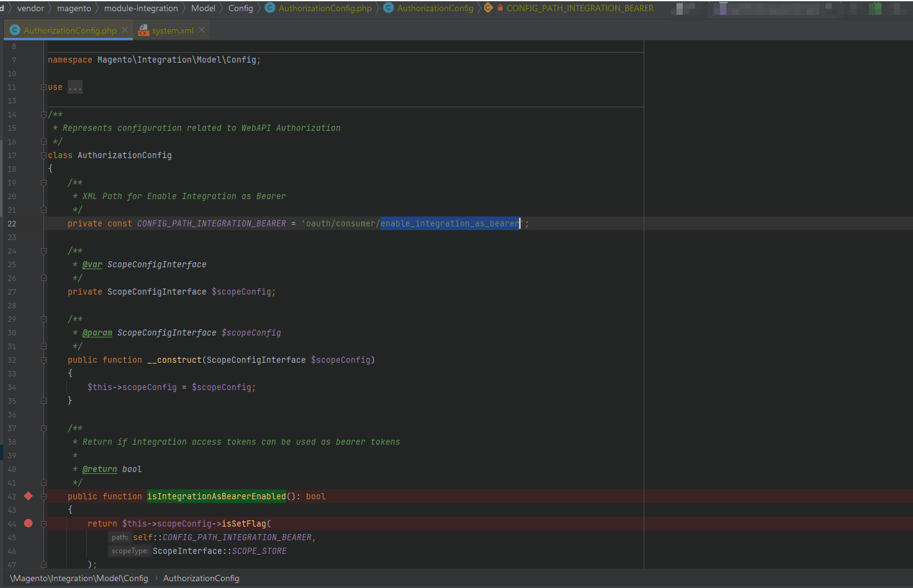Collapse the class doc comment at line 14
Image resolution: width=913 pixels, height=588 pixels.
[43, 114]
